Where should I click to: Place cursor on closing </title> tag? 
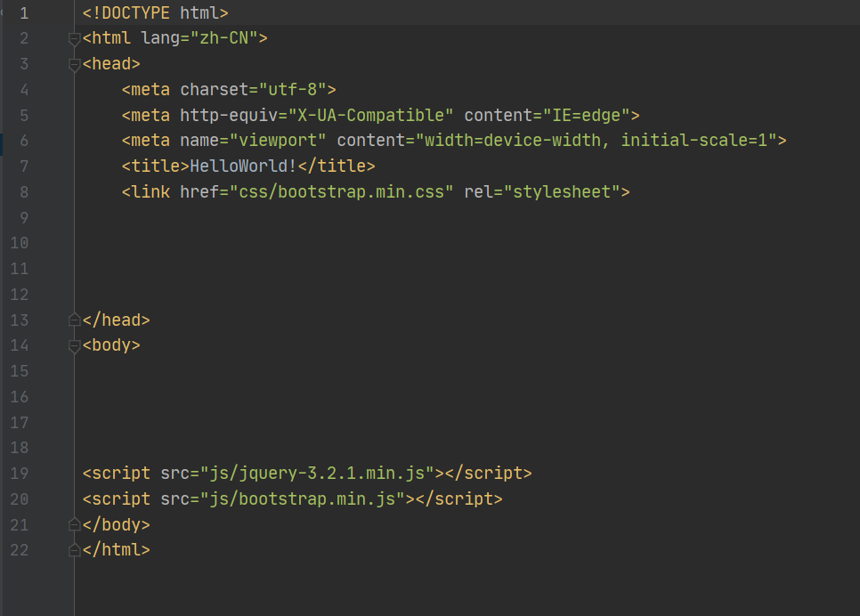pos(337,166)
